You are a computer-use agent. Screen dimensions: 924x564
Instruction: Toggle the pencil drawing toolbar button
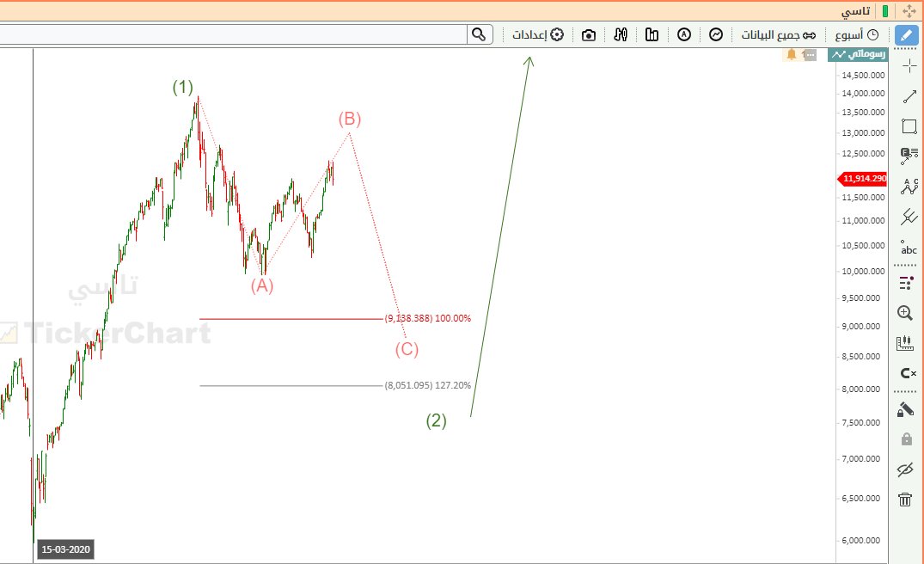point(906,35)
